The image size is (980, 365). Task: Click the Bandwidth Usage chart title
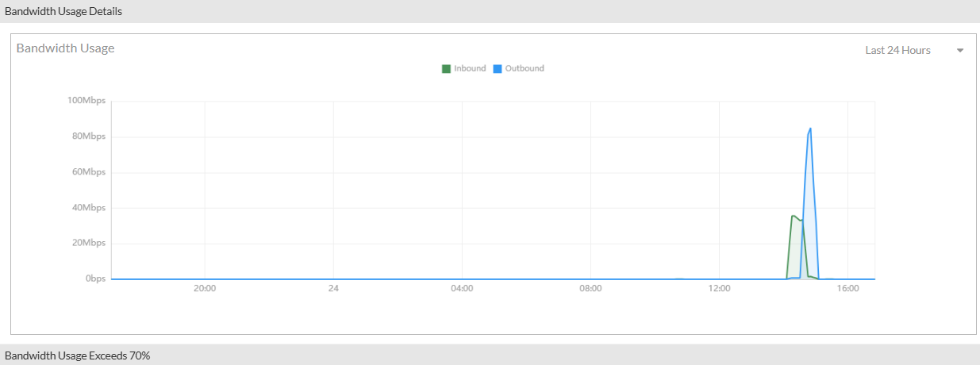(65, 48)
